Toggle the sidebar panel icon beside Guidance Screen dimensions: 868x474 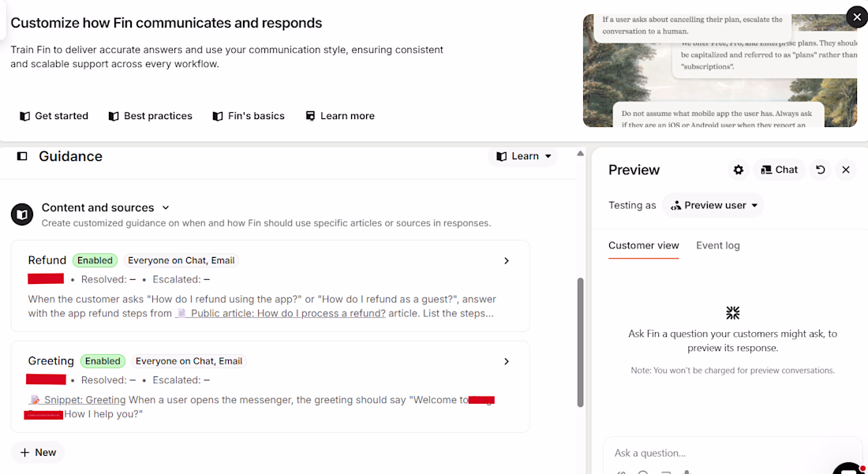click(x=22, y=156)
